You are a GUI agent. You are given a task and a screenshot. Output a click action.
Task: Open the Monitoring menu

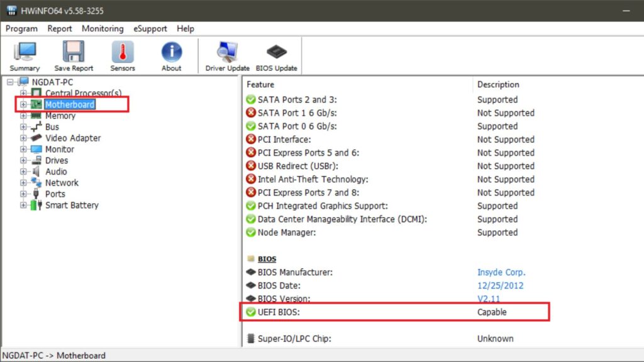pyautogui.click(x=102, y=28)
